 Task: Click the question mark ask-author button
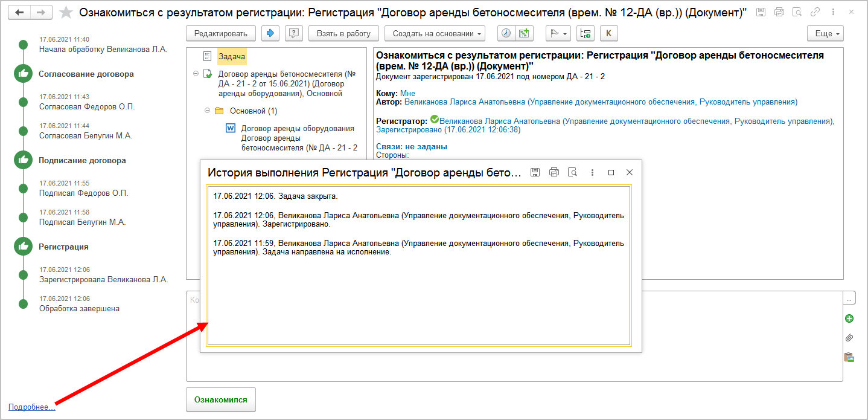[x=293, y=33]
